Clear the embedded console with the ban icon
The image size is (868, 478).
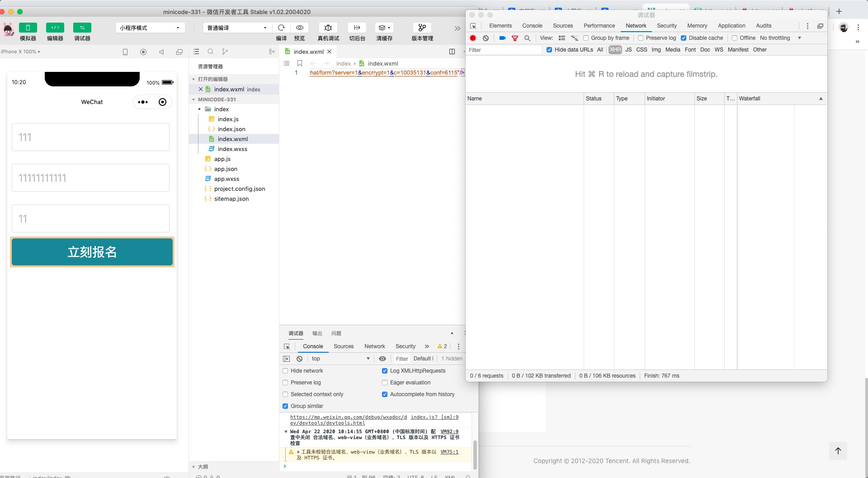pyautogui.click(x=299, y=359)
